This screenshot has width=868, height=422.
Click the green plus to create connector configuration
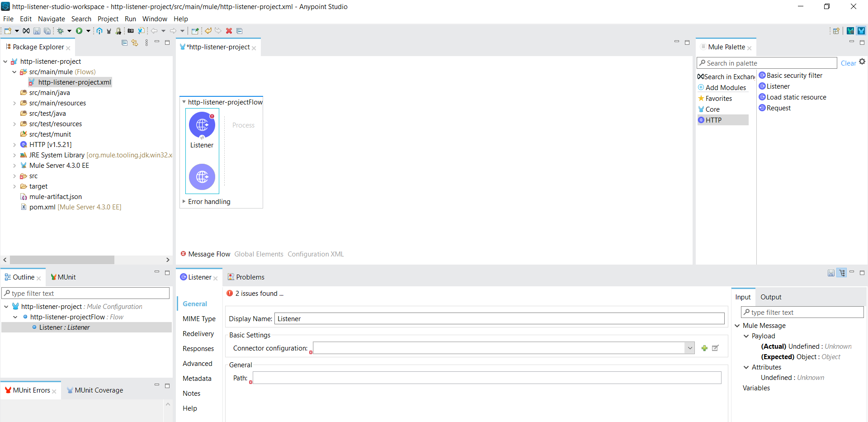pyautogui.click(x=704, y=348)
